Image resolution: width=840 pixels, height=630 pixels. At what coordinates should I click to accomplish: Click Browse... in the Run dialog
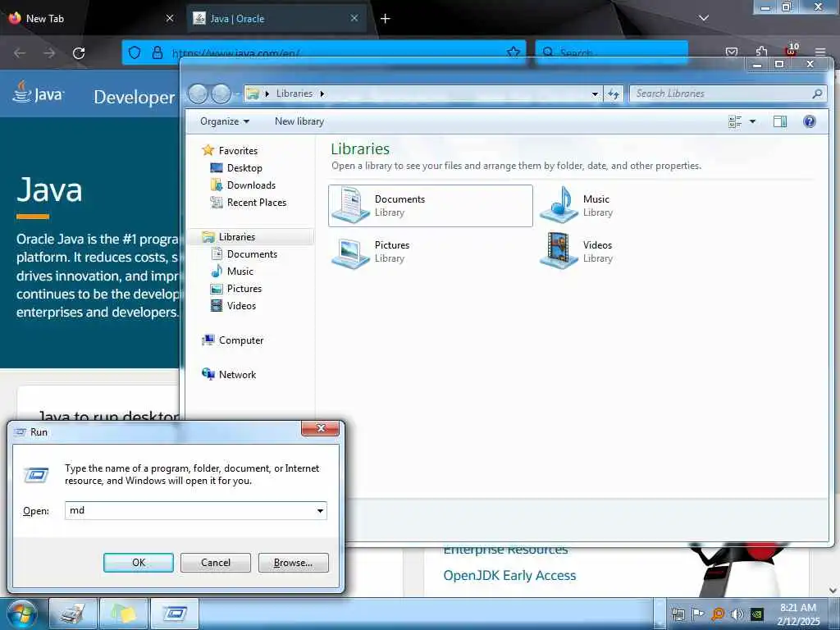coord(293,563)
